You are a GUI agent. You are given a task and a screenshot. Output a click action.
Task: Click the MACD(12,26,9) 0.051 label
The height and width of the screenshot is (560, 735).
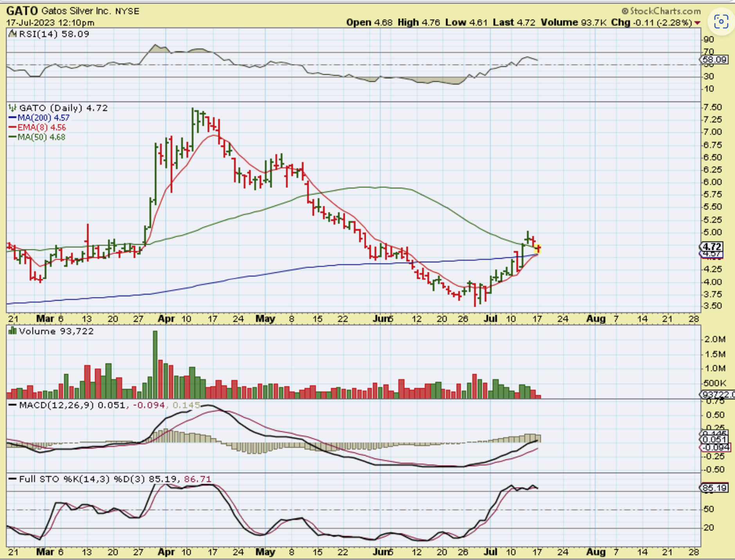point(72,405)
